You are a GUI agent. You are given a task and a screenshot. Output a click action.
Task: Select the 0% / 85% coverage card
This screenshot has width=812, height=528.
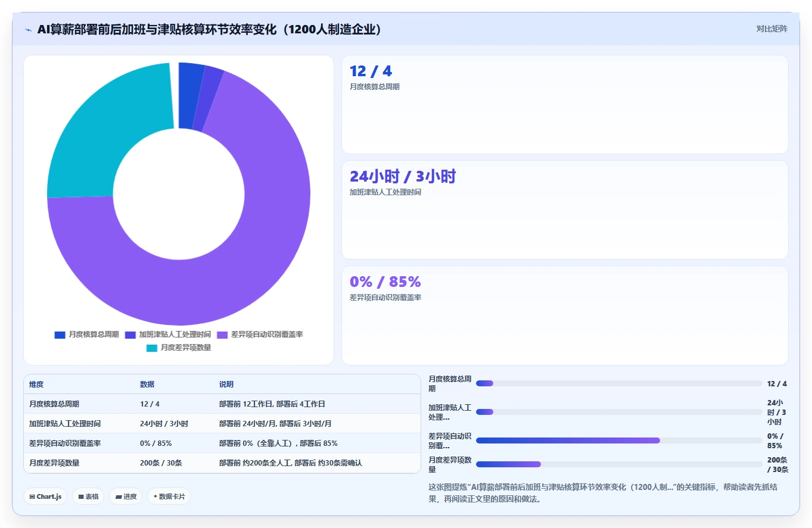[x=565, y=315]
